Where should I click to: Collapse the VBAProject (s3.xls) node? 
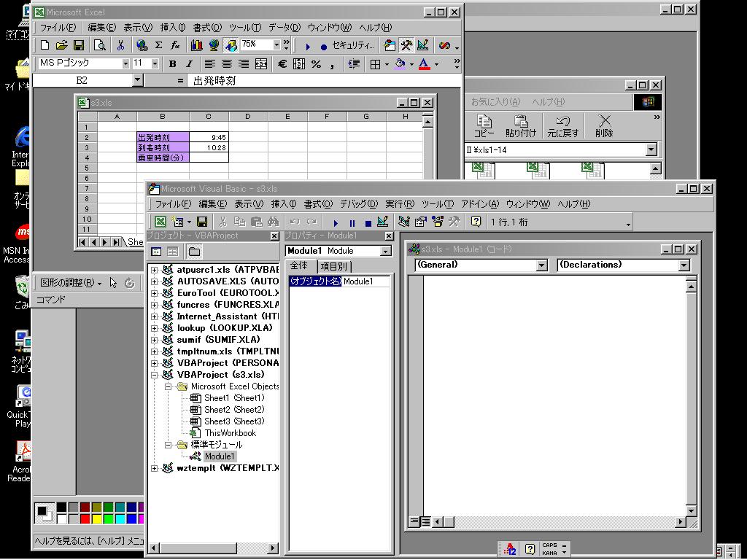(x=154, y=376)
